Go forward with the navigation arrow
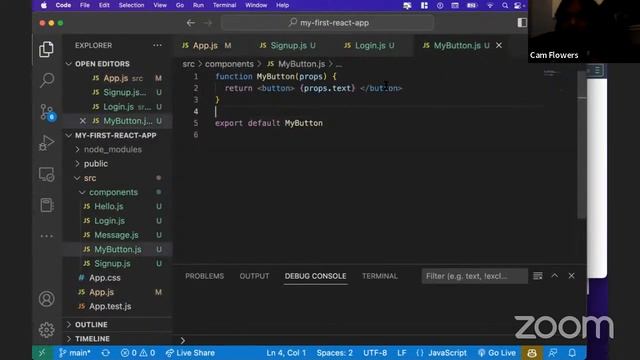Screen dimensions: 640x360 click(x=208, y=23)
